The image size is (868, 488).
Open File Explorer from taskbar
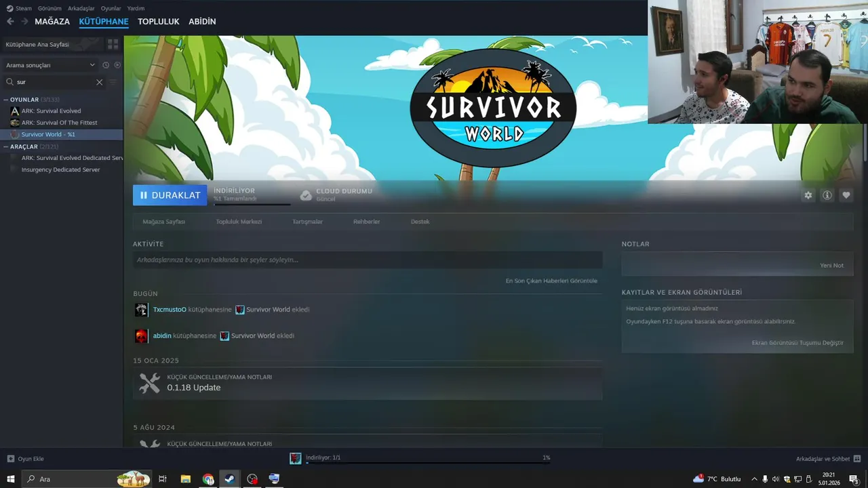point(185,479)
